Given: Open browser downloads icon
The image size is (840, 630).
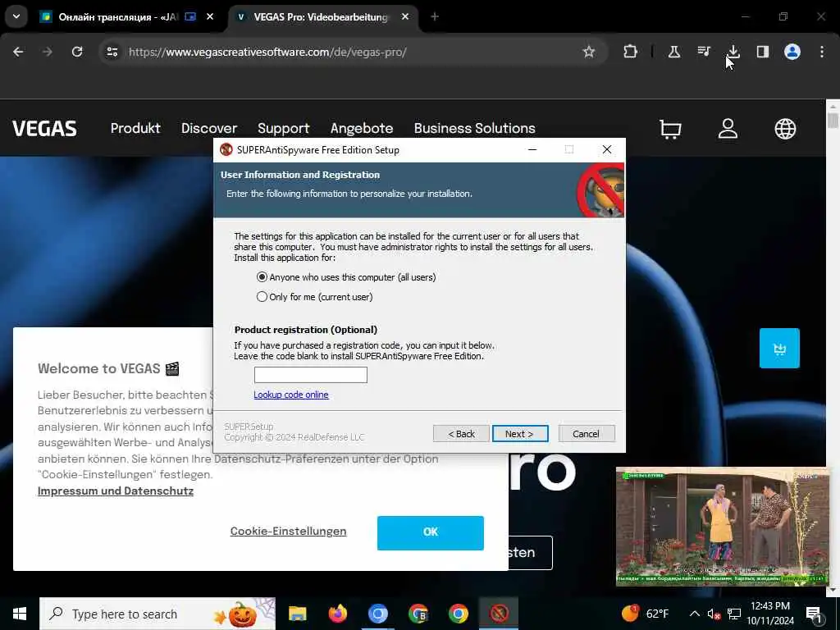Looking at the screenshot, I should pos(733,52).
